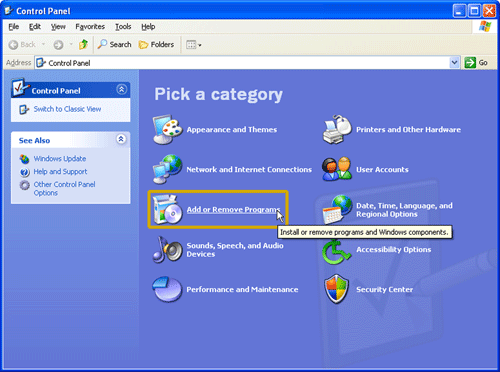Toggle the Folders toolbar button
Image resolution: width=500 pixels, height=372 pixels.
[157, 44]
